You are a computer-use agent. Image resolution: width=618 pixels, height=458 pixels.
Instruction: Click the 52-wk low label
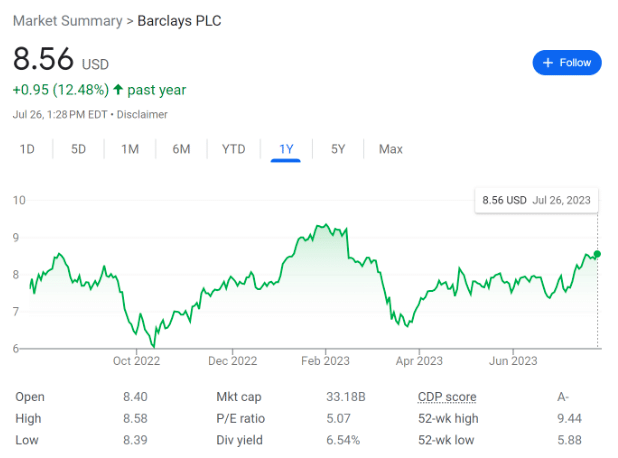[446, 440]
